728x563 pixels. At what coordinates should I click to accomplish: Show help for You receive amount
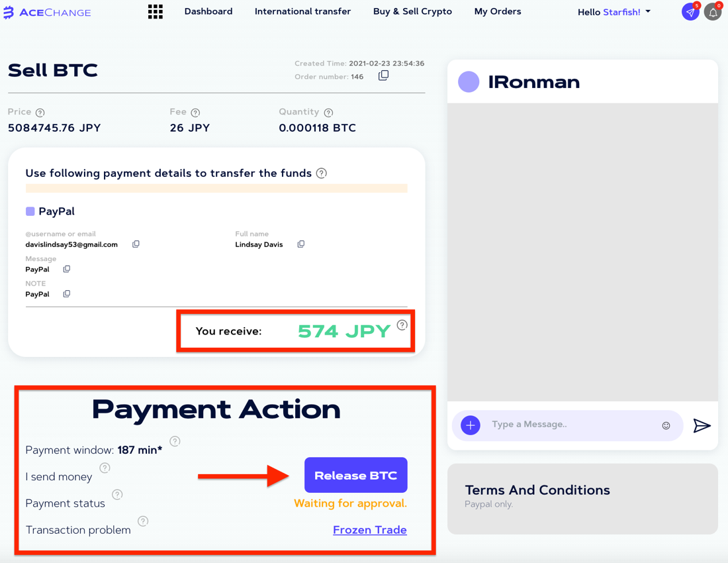402,325
